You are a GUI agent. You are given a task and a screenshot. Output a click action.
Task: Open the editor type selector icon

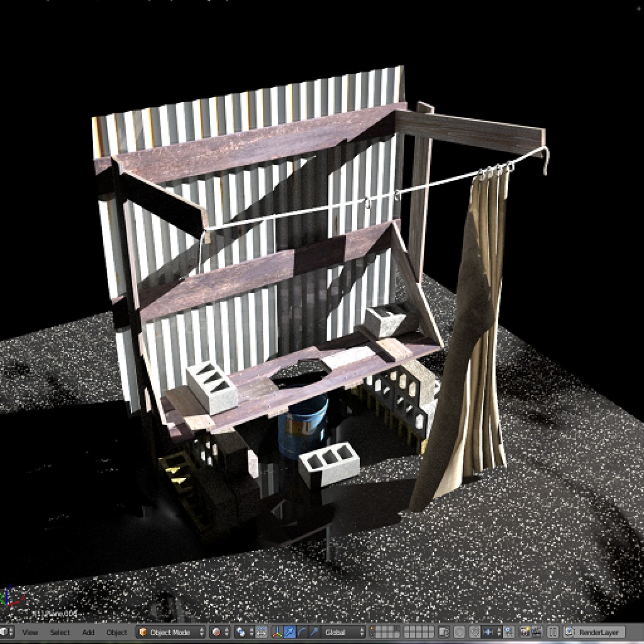point(6,633)
